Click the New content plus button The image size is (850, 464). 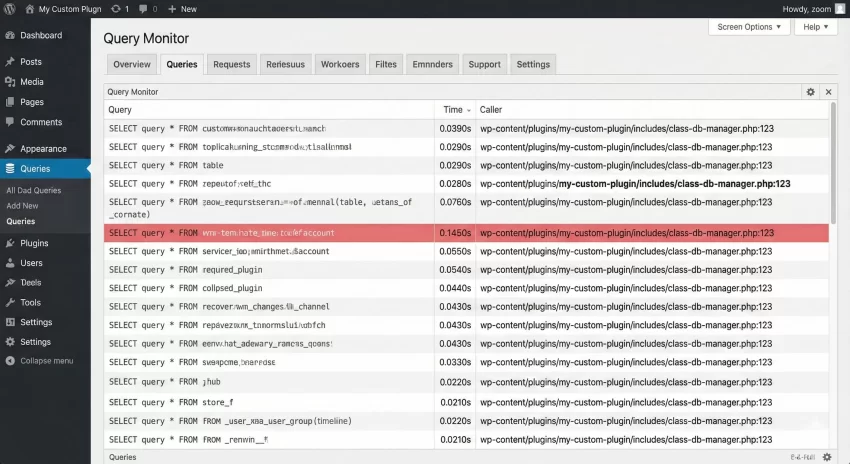point(182,9)
